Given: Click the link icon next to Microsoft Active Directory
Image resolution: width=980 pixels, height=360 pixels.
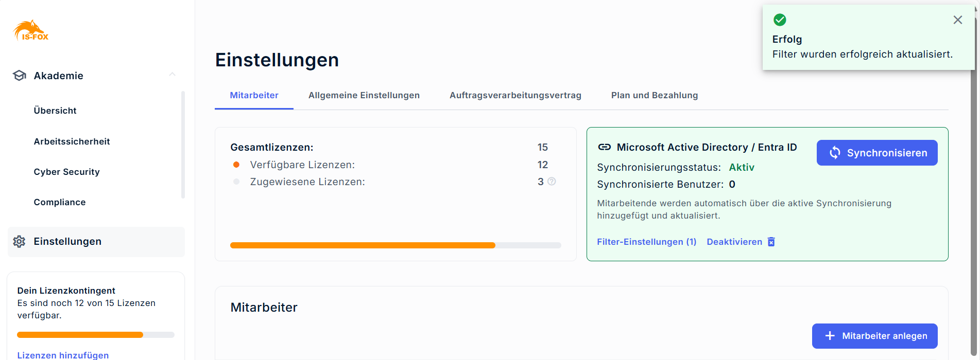Looking at the screenshot, I should (x=604, y=147).
